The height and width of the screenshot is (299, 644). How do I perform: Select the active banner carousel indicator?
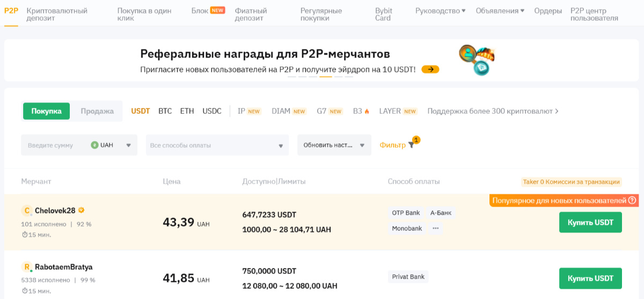(325, 77)
